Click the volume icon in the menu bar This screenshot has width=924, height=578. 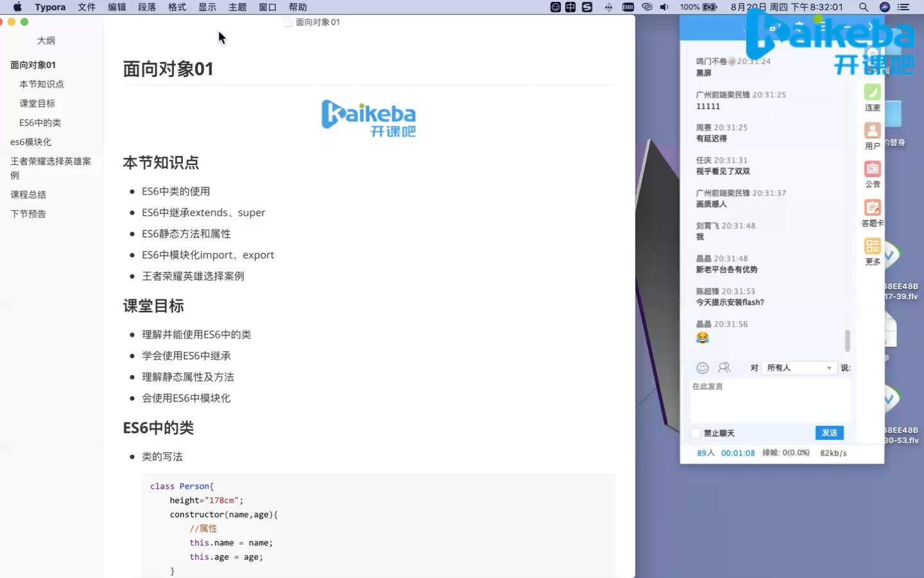(663, 7)
